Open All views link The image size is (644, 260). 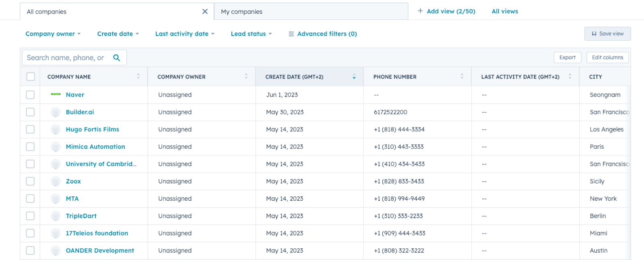(505, 11)
